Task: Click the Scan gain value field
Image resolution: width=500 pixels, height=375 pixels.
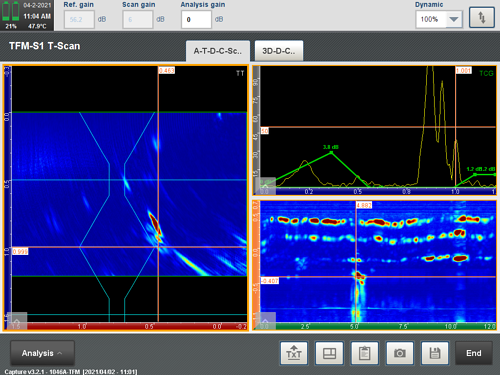Action: [x=138, y=19]
